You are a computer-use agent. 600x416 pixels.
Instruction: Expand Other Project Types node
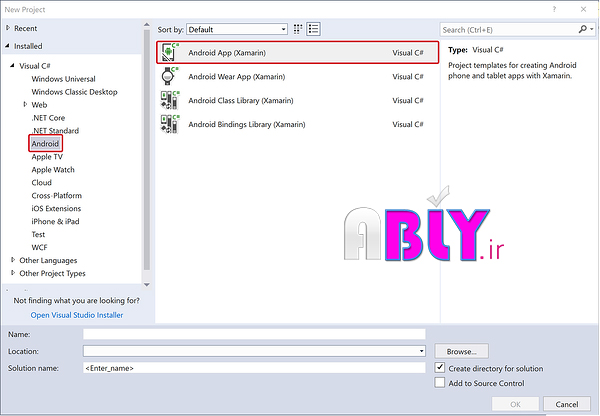pos(13,273)
